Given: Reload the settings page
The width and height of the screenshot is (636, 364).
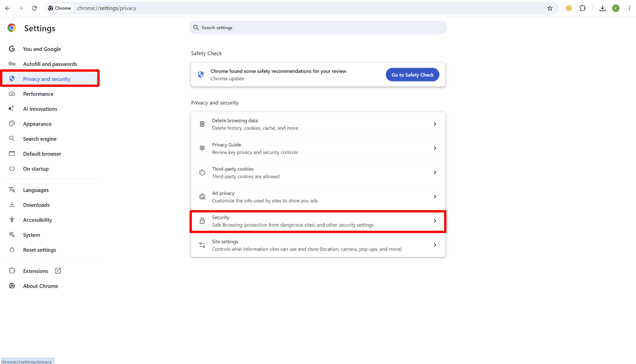Looking at the screenshot, I should (x=34, y=8).
